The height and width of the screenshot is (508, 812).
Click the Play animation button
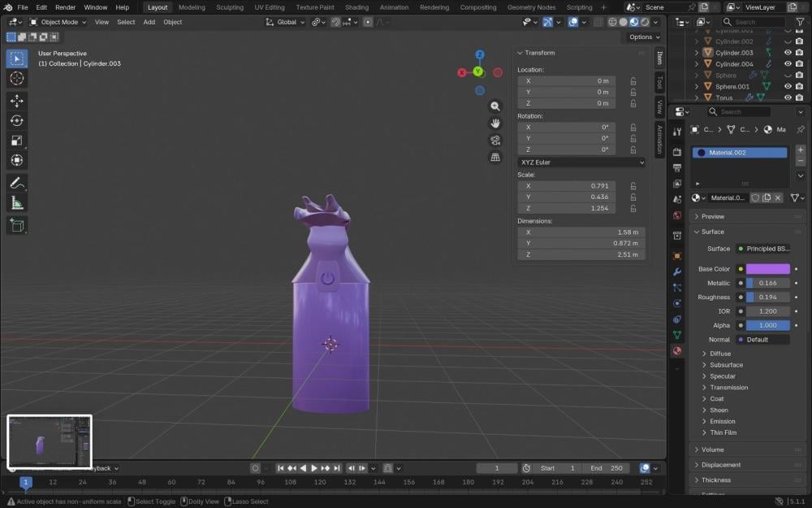(x=313, y=468)
